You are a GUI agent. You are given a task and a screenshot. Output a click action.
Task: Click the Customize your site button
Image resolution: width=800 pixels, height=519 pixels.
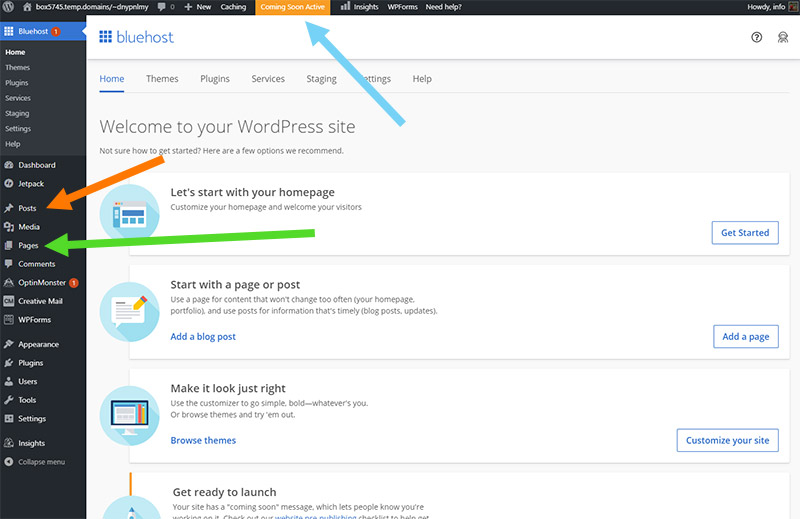click(x=728, y=440)
